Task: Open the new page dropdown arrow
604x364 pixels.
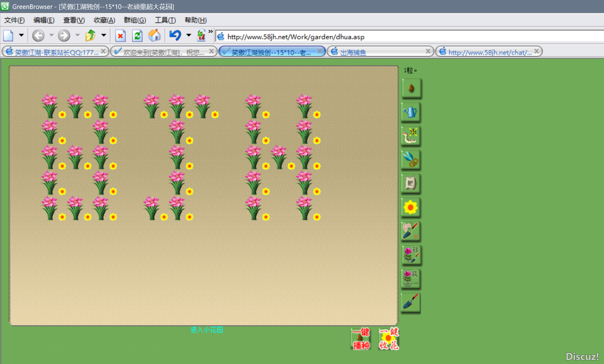Action: (x=21, y=35)
